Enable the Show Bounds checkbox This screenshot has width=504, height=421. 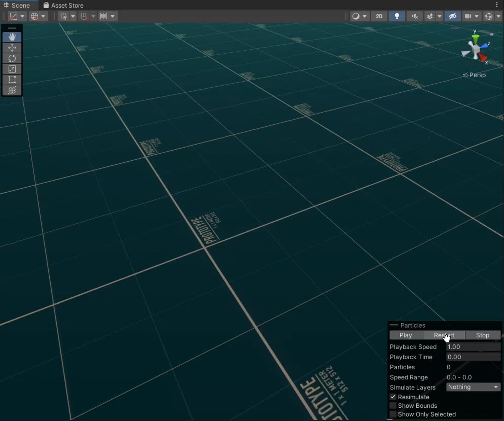coord(393,406)
